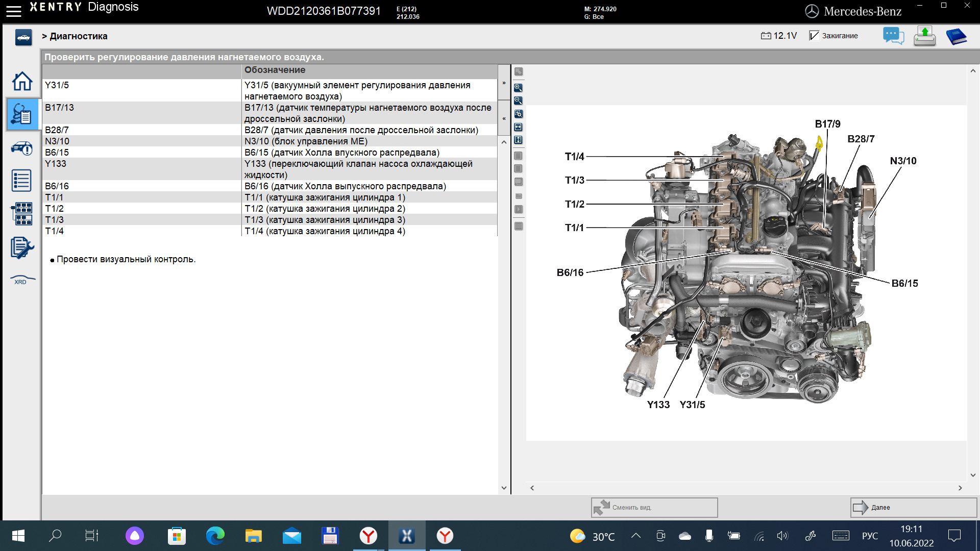Open Microsoft Edge from the taskbar
The width and height of the screenshot is (980, 551).
[215, 536]
